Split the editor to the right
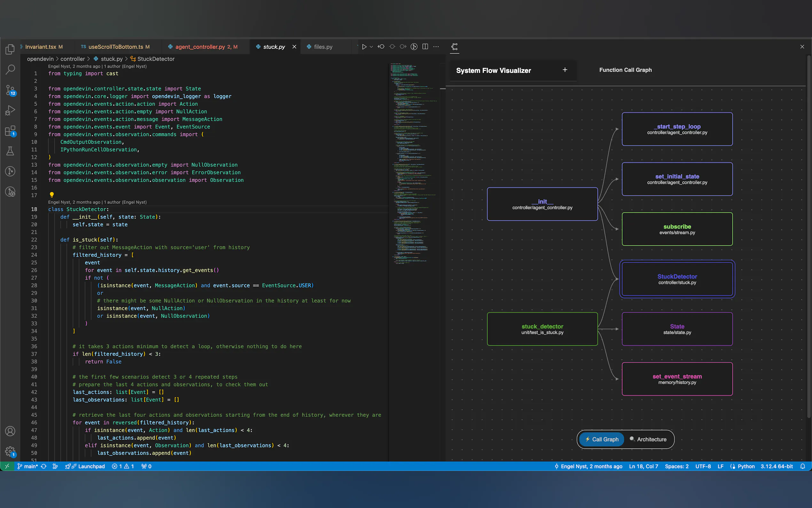 pos(425,47)
